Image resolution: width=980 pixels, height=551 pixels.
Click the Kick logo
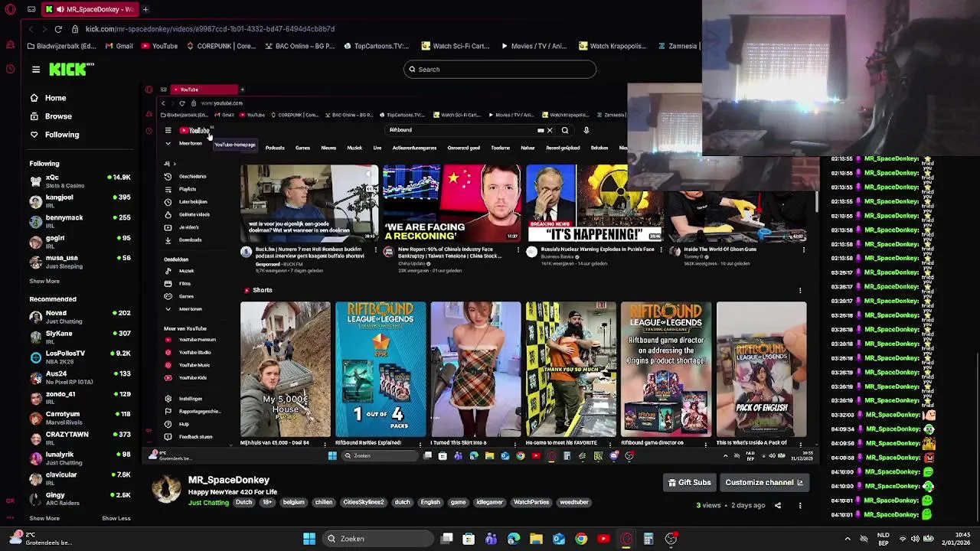pyautogui.click(x=71, y=70)
